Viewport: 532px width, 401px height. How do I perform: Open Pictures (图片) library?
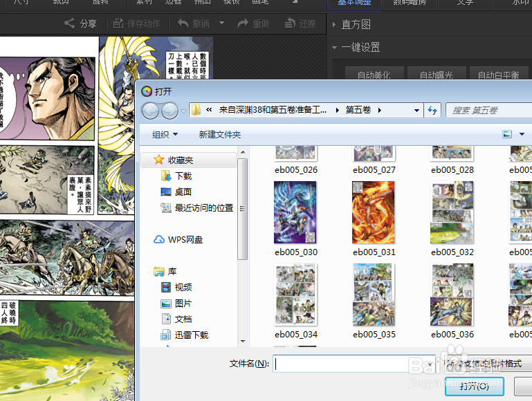[183, 304]
